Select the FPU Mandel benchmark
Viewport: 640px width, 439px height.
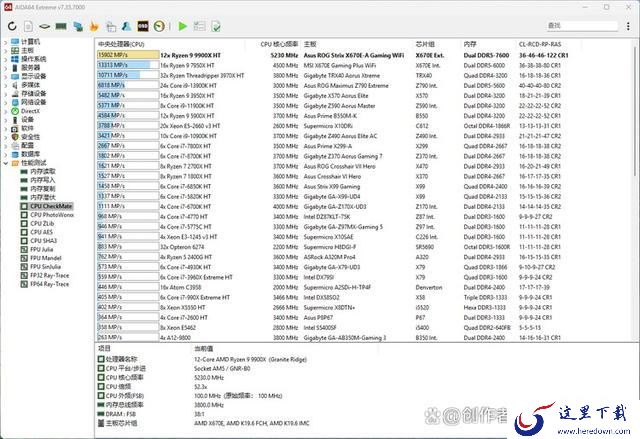click(x=46, y=258)
